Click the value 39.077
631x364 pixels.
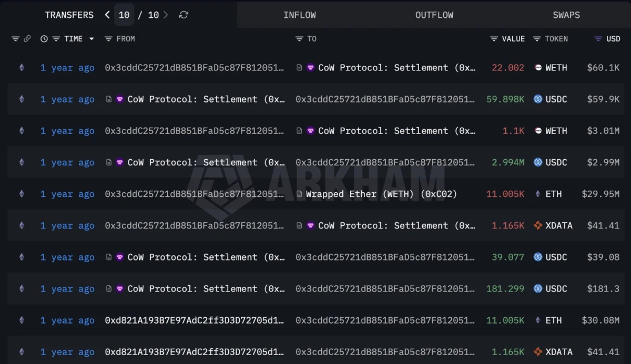point(508,257)
